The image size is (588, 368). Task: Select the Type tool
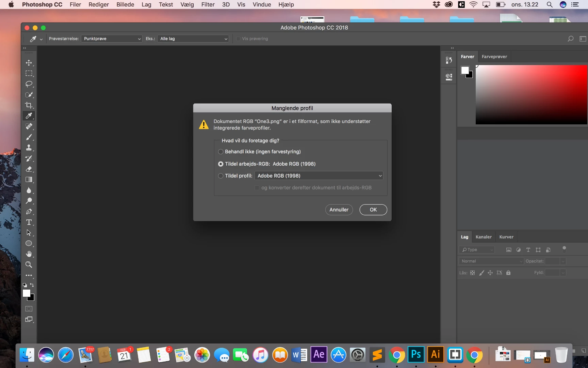tap(29, 222)
